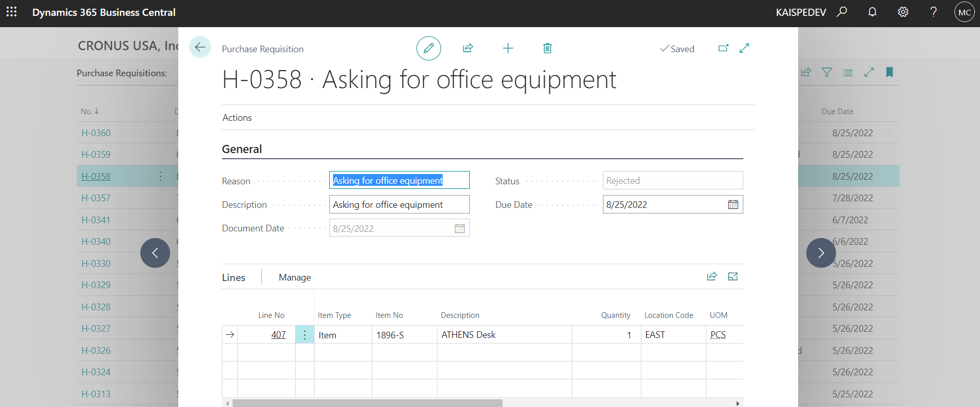Click the share icon in the requisition header

coord(468,49)
